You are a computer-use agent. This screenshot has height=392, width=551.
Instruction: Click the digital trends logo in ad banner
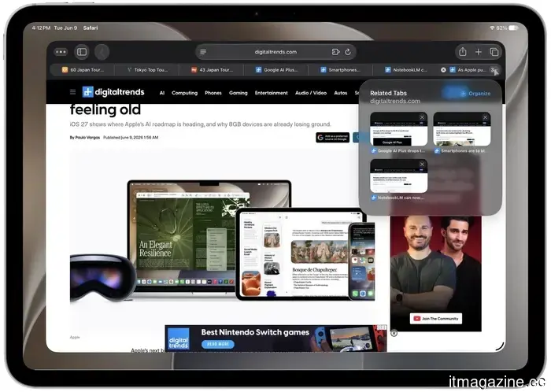[178, 338]
